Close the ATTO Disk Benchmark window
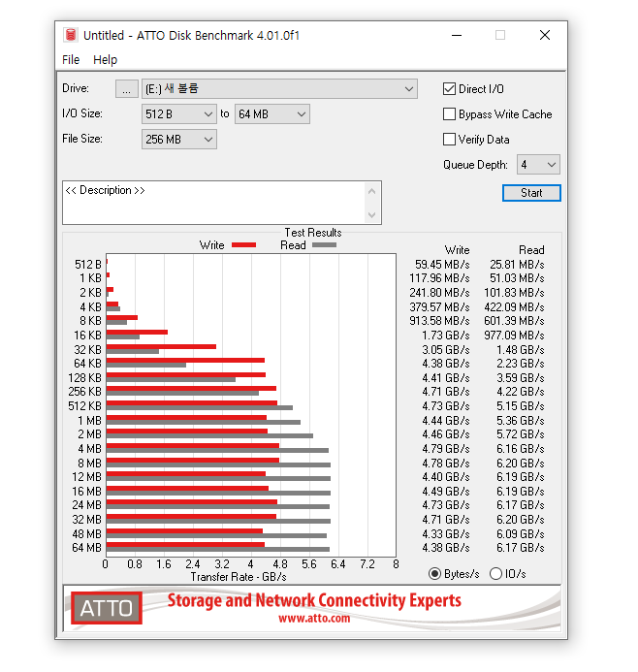Image resolution: width=638 pixels, height=672 pixels. point(545,35)
